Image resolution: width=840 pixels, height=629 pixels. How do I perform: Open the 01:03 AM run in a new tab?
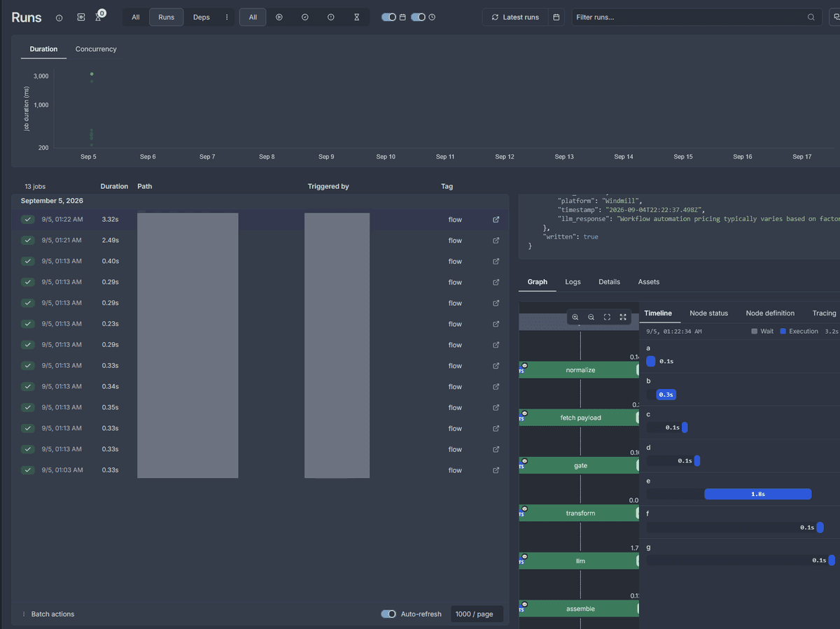pyautogui.click(x=496, y=470)
